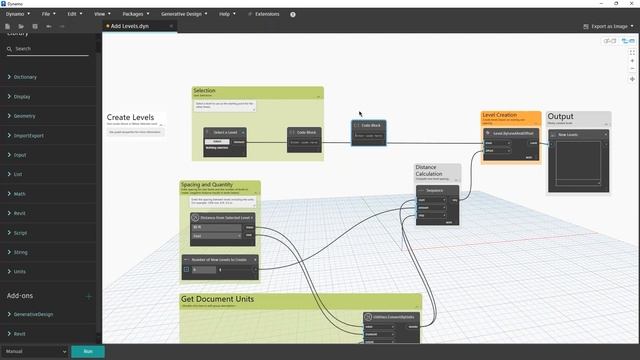
Task: Click the Extensions button
Action: click(x=264, y=14)
